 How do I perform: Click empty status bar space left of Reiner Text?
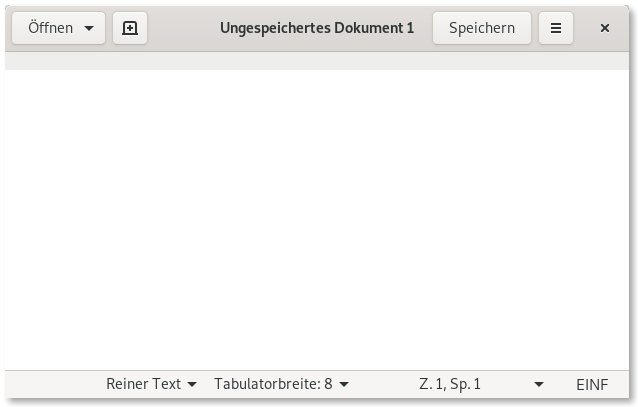click(x=53, y=384)
